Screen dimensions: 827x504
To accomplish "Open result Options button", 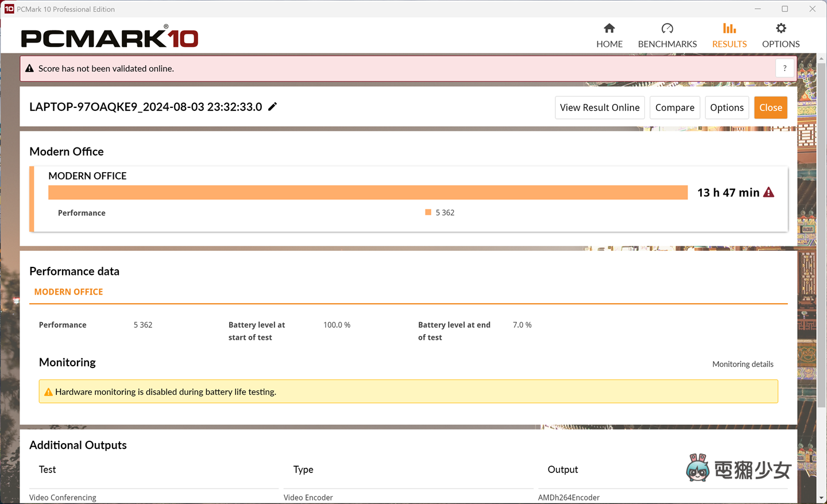I will pos(726,107).
